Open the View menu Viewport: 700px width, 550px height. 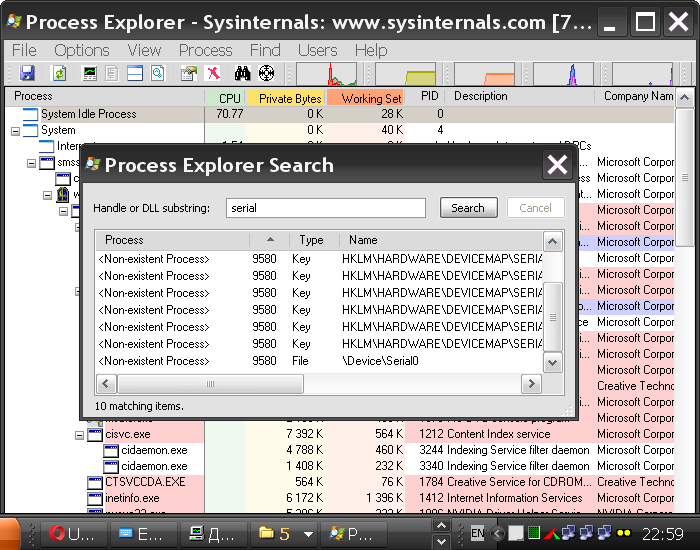point(144,50)
